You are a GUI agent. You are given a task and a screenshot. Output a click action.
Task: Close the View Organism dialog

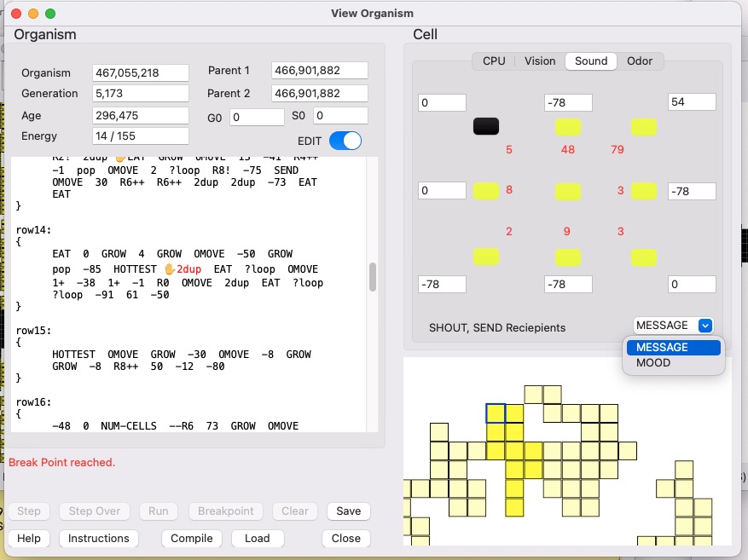346,538
